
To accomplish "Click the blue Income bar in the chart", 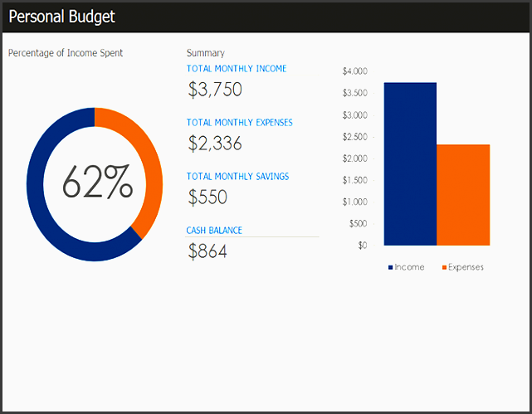I will point(410,164).
